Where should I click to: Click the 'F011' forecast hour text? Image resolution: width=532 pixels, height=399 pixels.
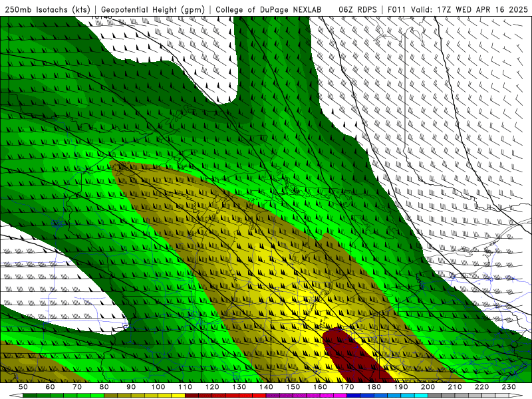coord(397,9)
